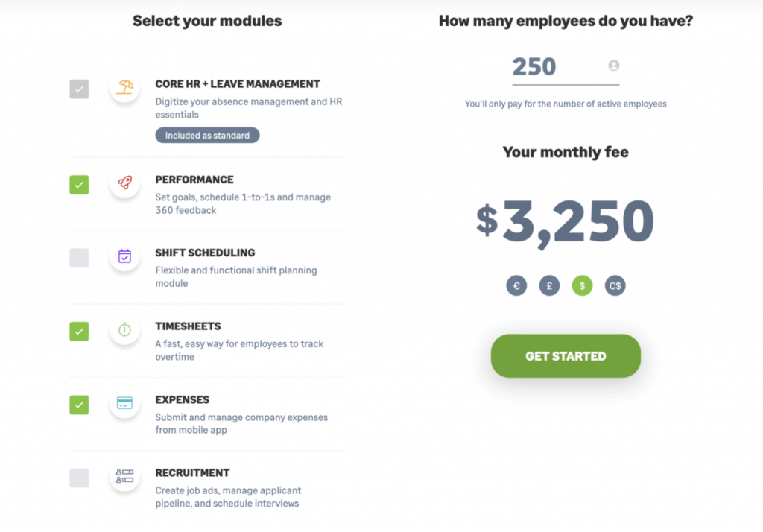This screenshot has width=763, height=532.
Task: Enable the Shift Scheduling module
Action: 79,257
